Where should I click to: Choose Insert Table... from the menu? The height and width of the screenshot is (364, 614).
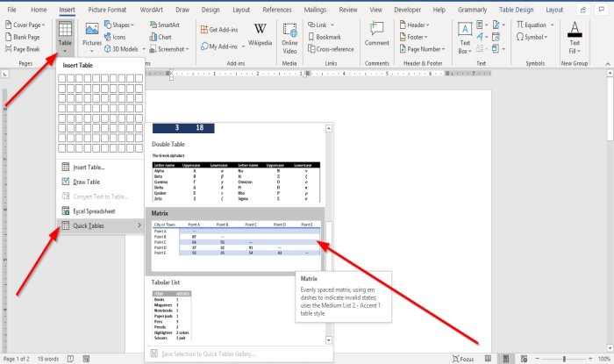100,168
